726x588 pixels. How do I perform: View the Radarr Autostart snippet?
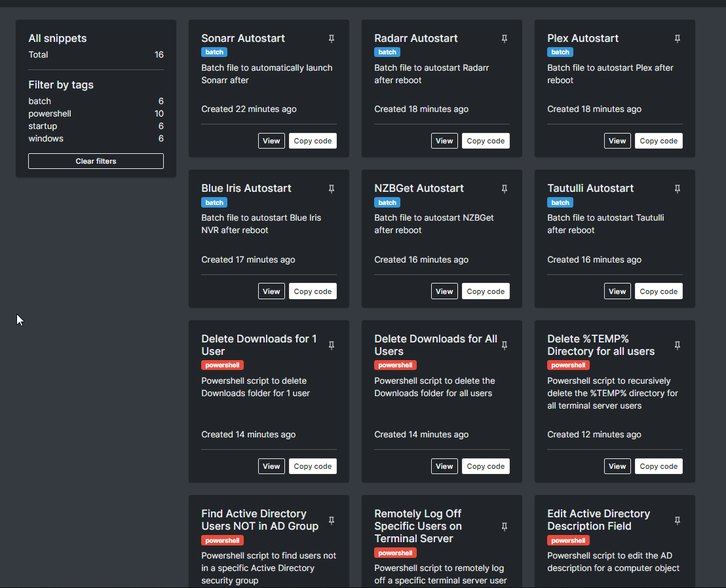click(x=444, y=141)
